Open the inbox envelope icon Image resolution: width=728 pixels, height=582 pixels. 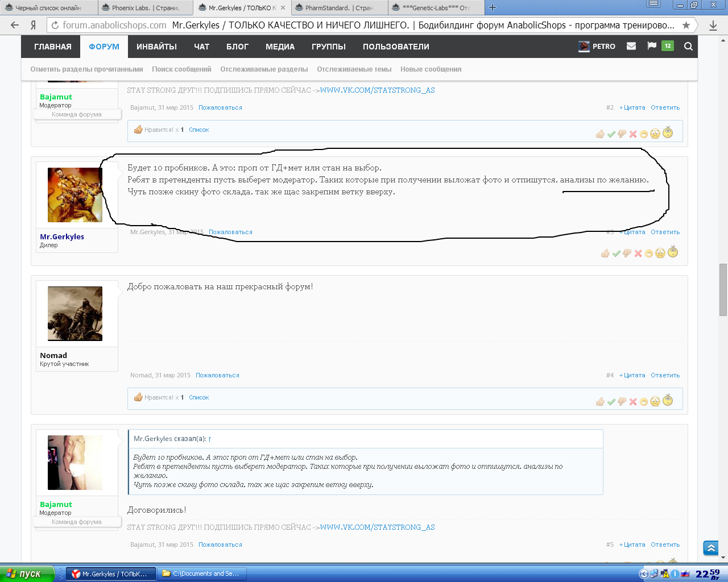click(x=631, y=47)
